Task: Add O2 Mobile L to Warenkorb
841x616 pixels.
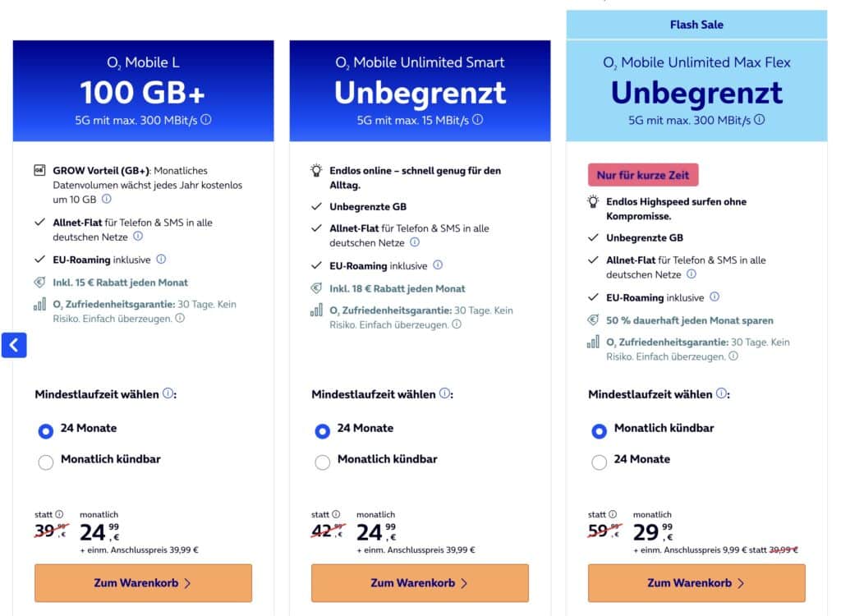Action: pos(143,583)
